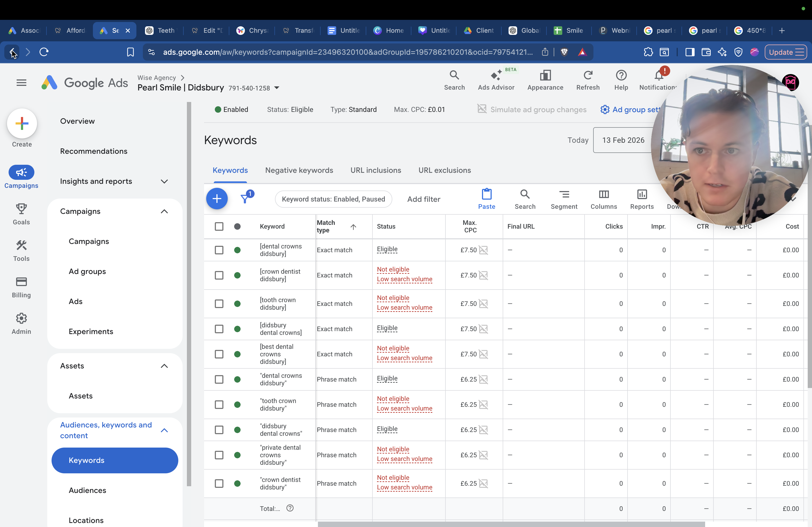Select all keywords with header checkbox

click(x=219, y=226)
